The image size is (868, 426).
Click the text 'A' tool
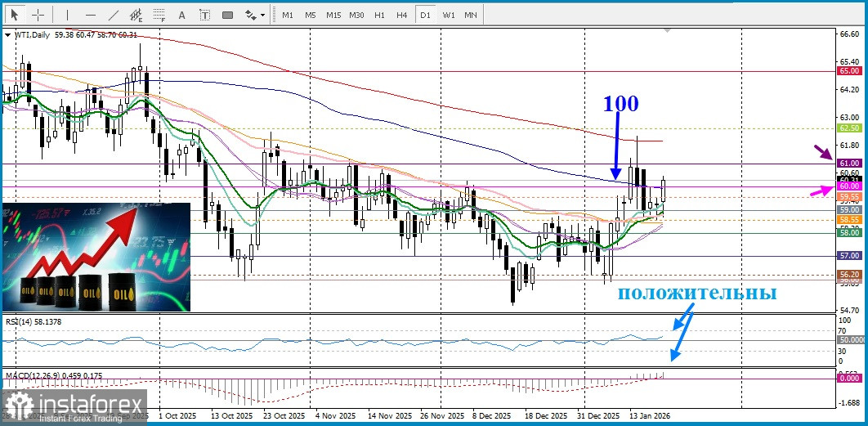coord(182,15)
